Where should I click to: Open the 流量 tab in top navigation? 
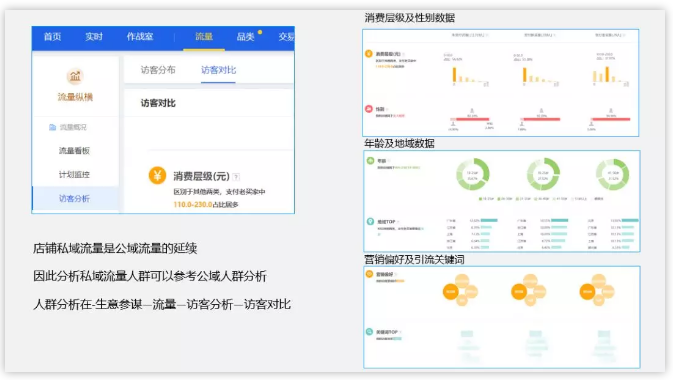point(204,37)
